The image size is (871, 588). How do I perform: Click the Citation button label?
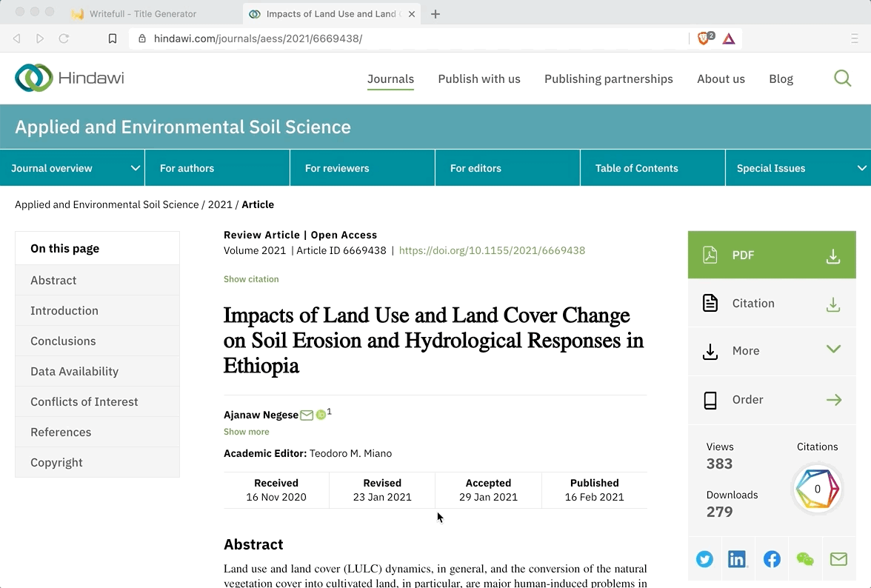[x=752, y=303]
